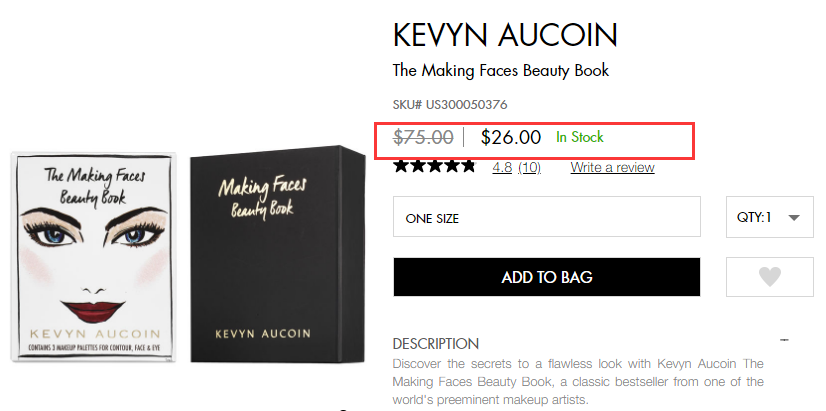
Task: Add product to wishlist with heart icon
Action: 769,277
